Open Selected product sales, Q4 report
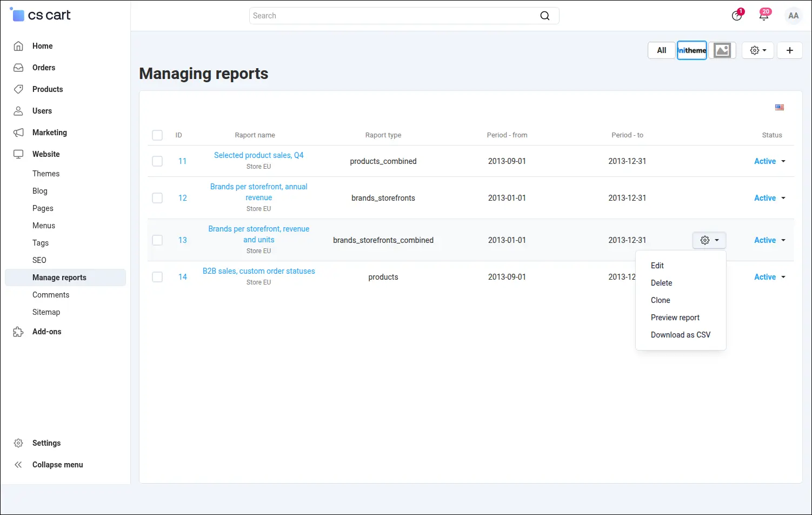This screenshot has height=515, width=812. [x=258, y=155]
